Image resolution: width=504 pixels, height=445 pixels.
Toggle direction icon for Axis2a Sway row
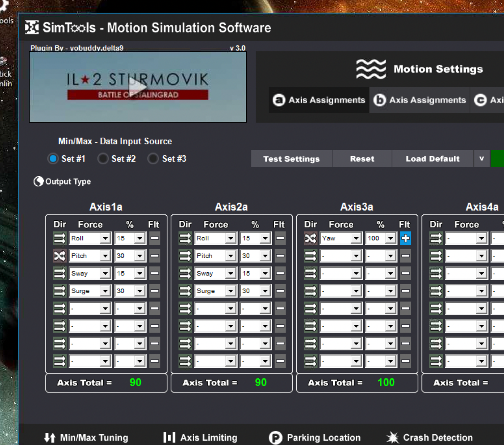[x=185, y=273]
